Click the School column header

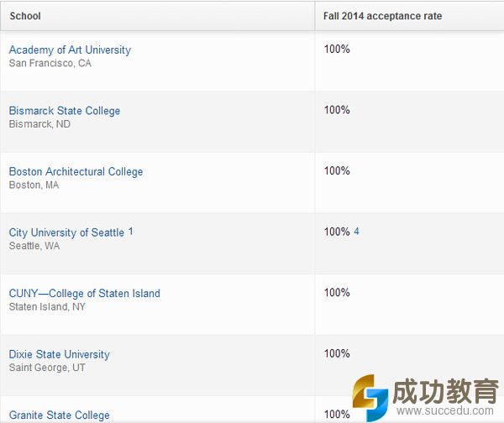(x=25, y=16)
